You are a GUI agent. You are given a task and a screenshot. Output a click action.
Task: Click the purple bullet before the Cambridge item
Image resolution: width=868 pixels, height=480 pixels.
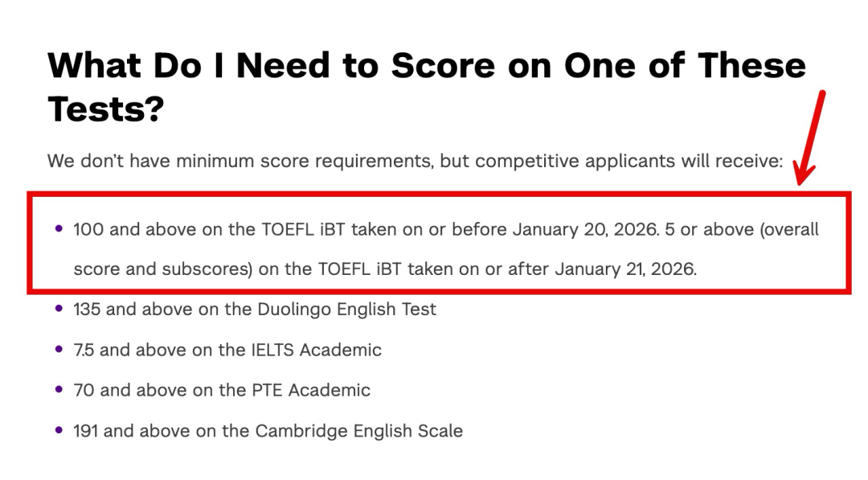pos(59,430)
